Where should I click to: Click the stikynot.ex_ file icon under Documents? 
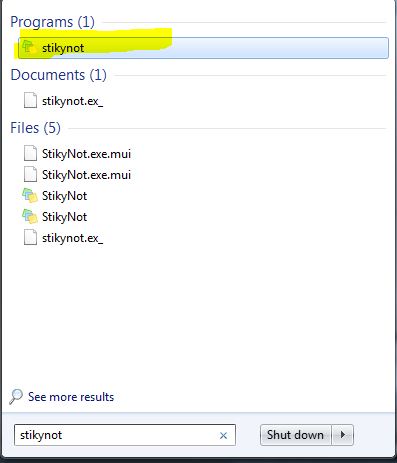pyautogui.click(x=30, y=100)
